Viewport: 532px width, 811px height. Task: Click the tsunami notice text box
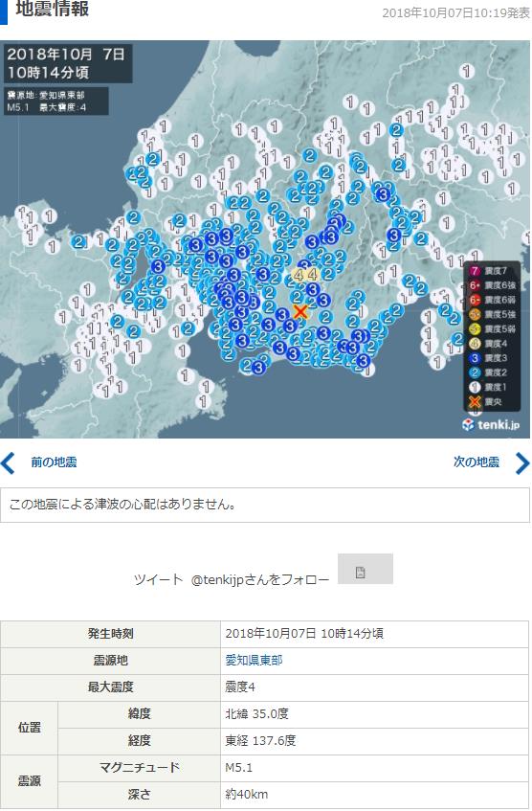[x=265, y=505]
